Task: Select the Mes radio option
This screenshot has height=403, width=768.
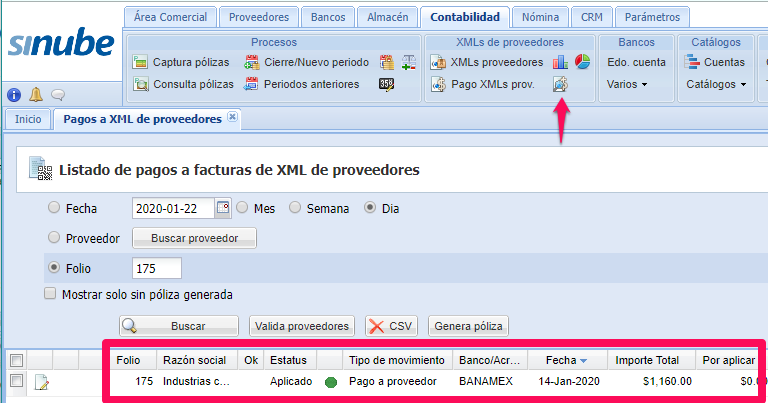Action: tap(242, 208)
